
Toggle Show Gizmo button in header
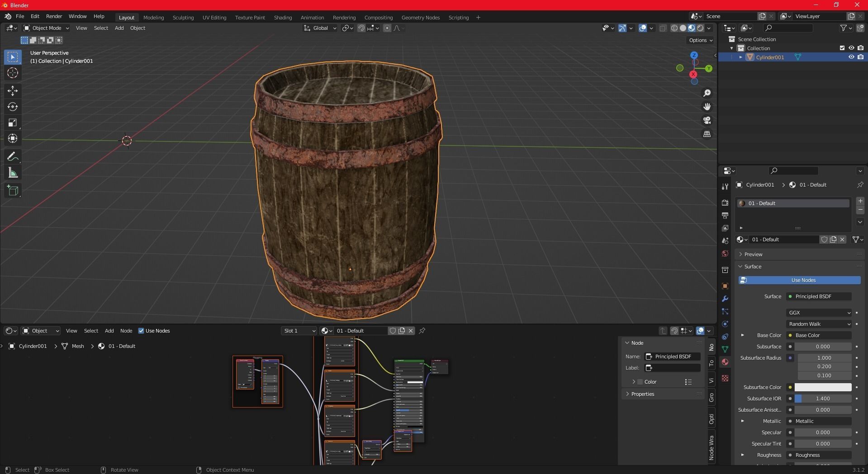(622, 28)
